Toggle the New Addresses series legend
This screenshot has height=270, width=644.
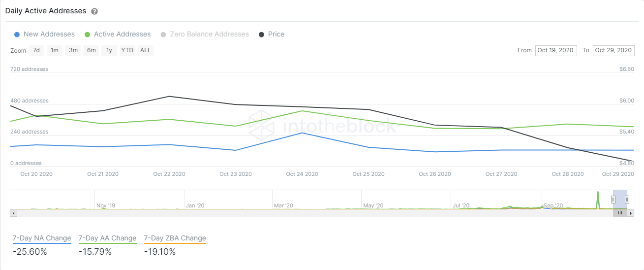[44, 34]
